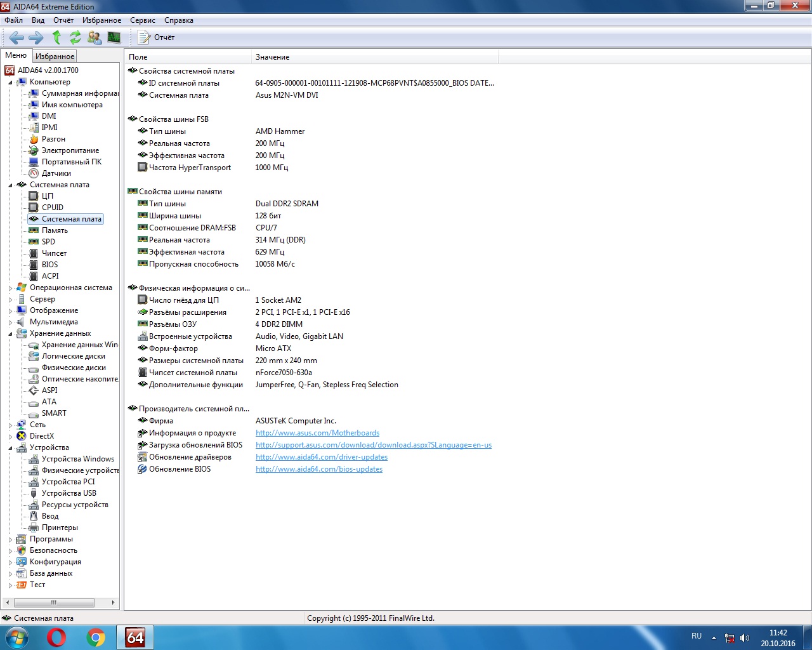Viewport: 812px width, 650px height.
Task: Click the RU language indicator
Action: tap(697, 636)
